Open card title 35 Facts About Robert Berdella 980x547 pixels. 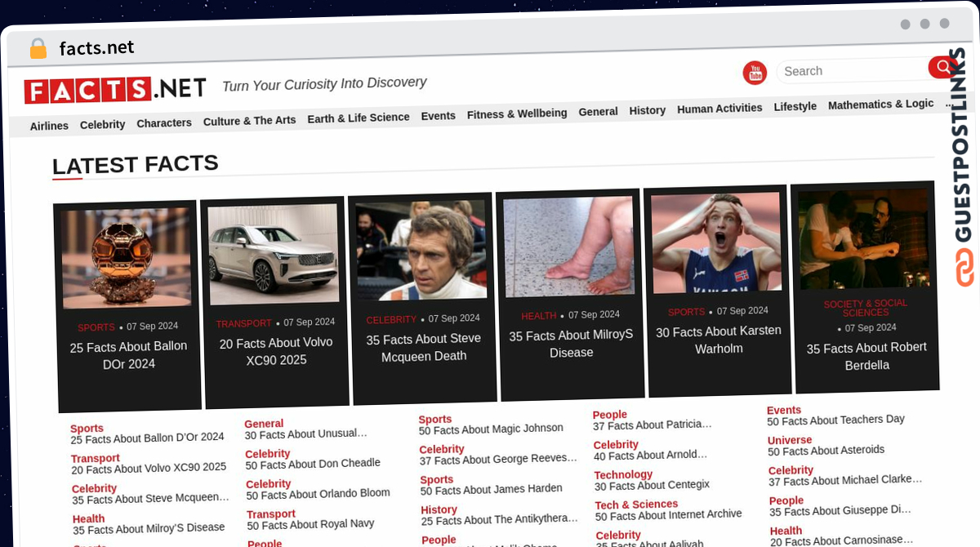(866, 356)
